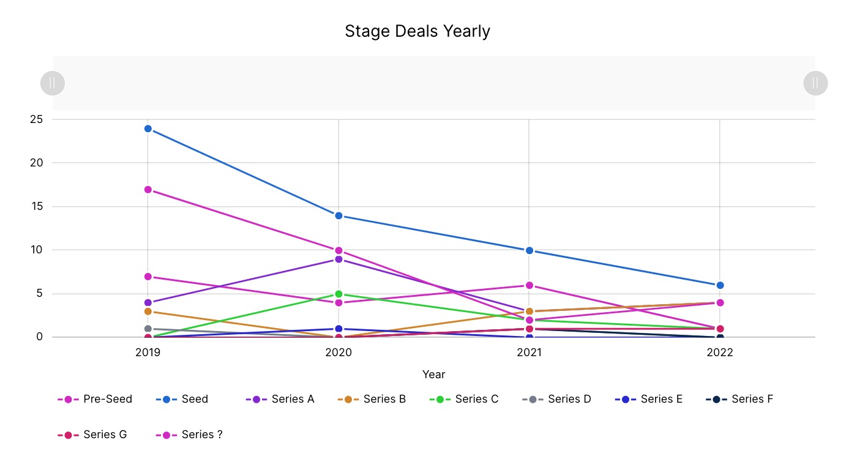Click the Seed data point at 2020
The image size is (868, 459).
[x=339, y=215]
